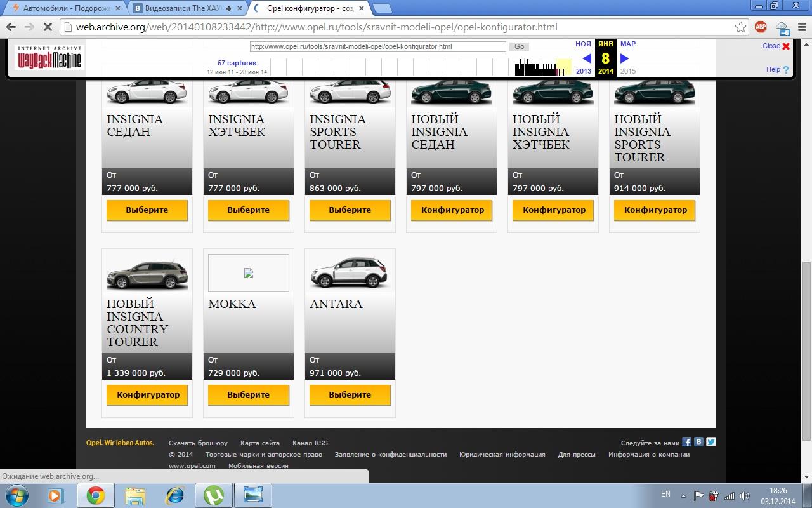Click Выберите under Mokka

pos(249,395)
